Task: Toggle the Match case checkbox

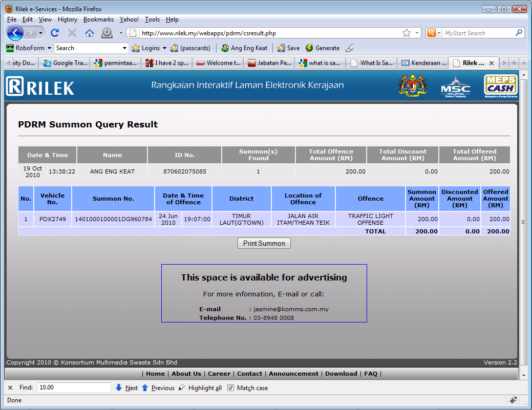Action: tap(231, 387)
